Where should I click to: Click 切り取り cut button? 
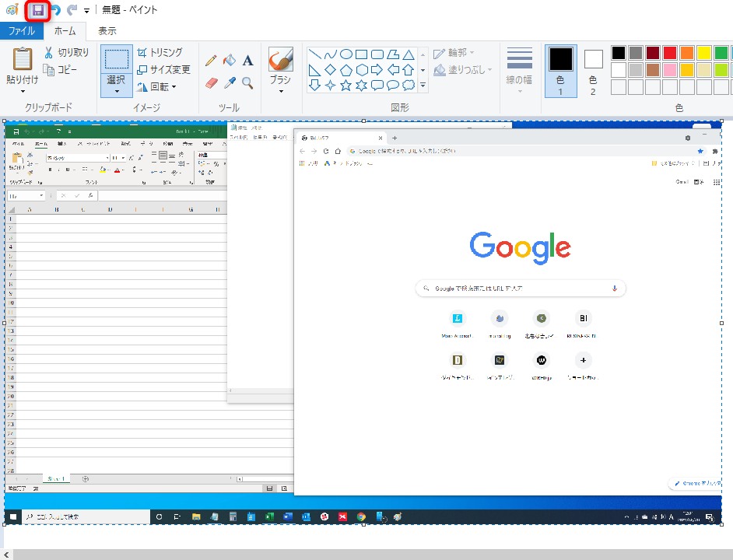(66, 52)
